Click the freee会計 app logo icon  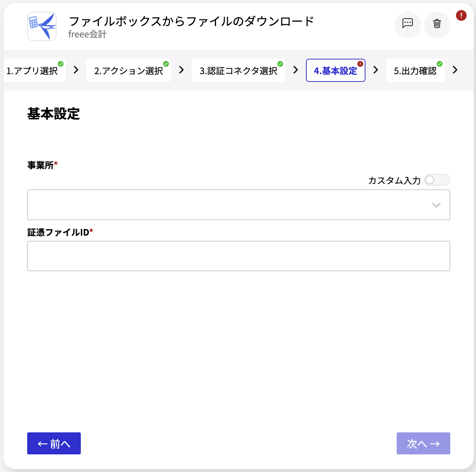(x=42, y=26)
